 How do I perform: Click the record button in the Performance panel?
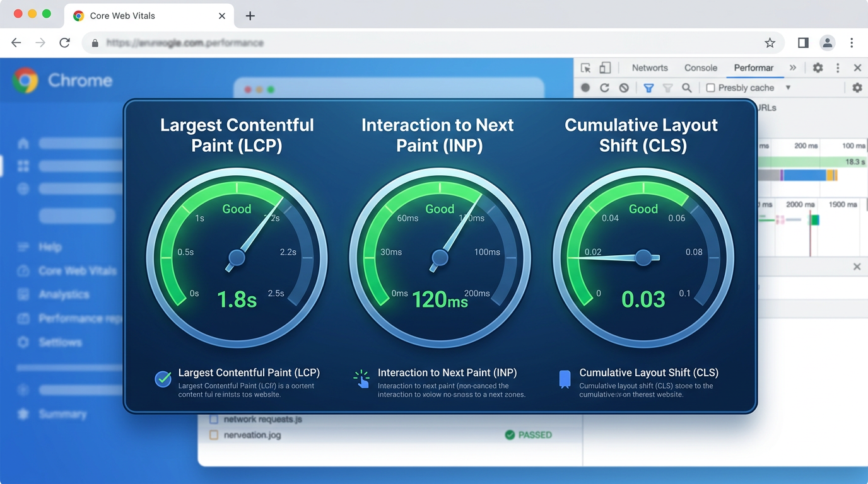tap(586, 88)
